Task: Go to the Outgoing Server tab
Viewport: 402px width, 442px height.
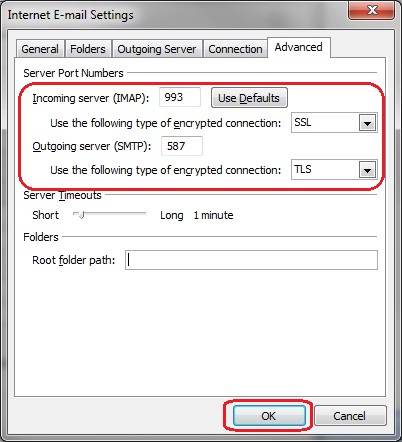Action: click(157, 49)
